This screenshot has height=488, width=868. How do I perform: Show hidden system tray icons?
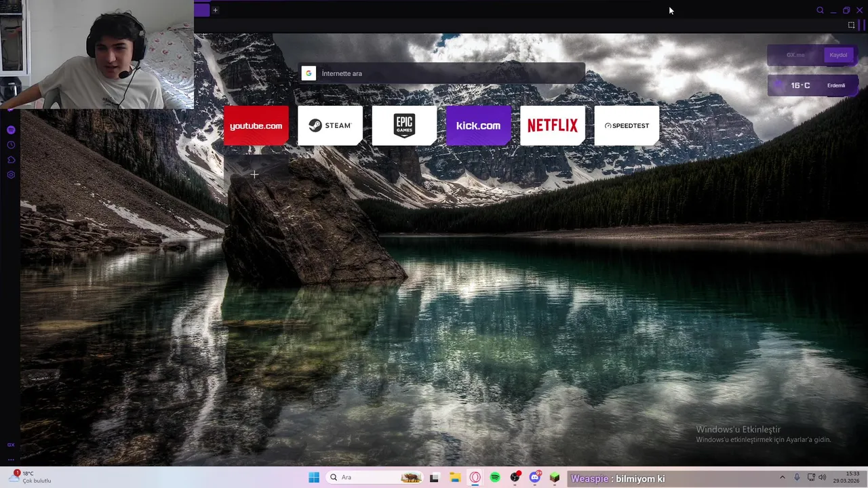(782, 477)
